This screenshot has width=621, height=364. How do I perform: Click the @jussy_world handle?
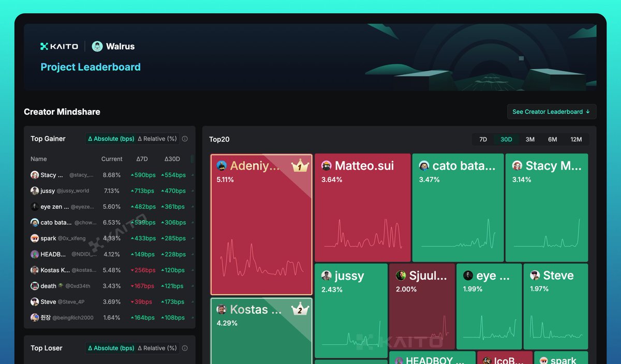73,191
